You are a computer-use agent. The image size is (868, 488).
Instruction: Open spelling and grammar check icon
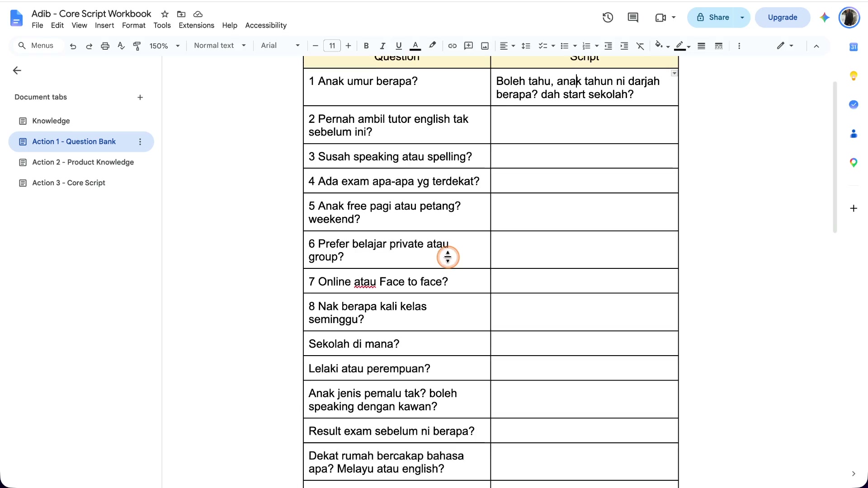tap(121, 46)
